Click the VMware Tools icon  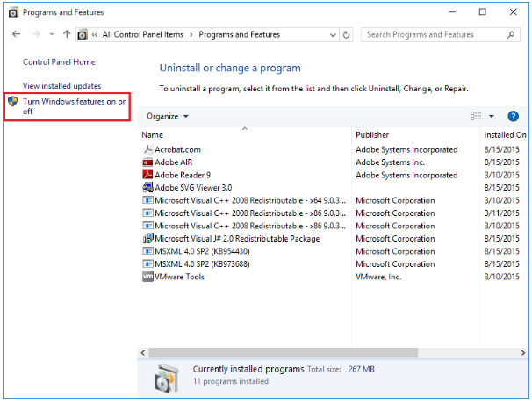click(147, 277)
